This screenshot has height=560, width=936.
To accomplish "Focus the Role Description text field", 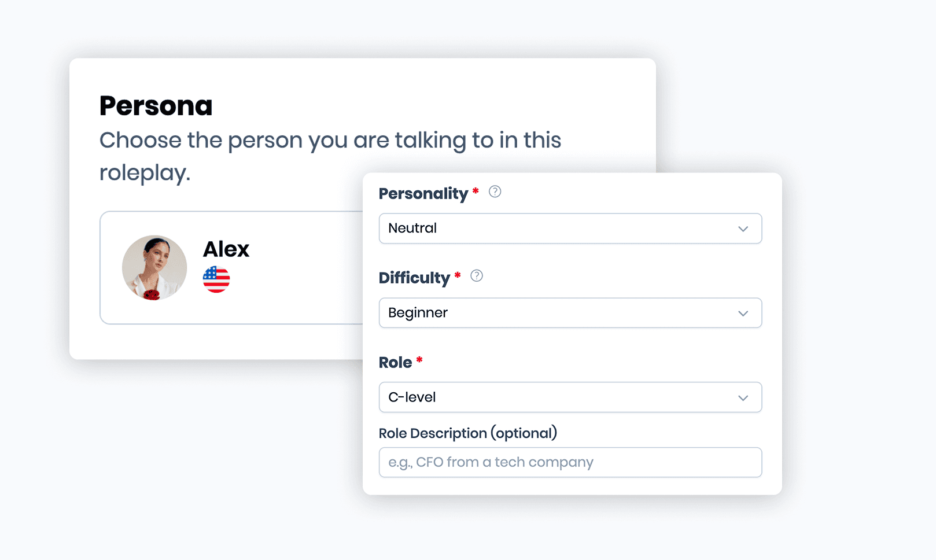I will point(570,462).
